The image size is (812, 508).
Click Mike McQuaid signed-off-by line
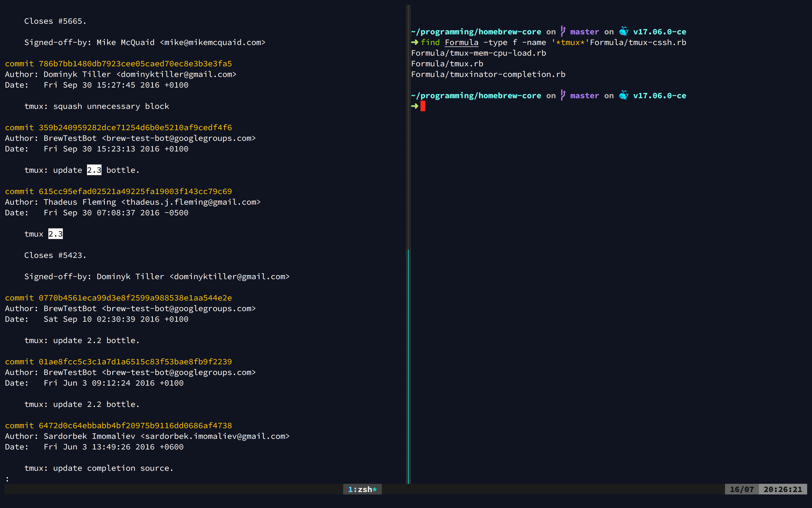click(145, 42)
